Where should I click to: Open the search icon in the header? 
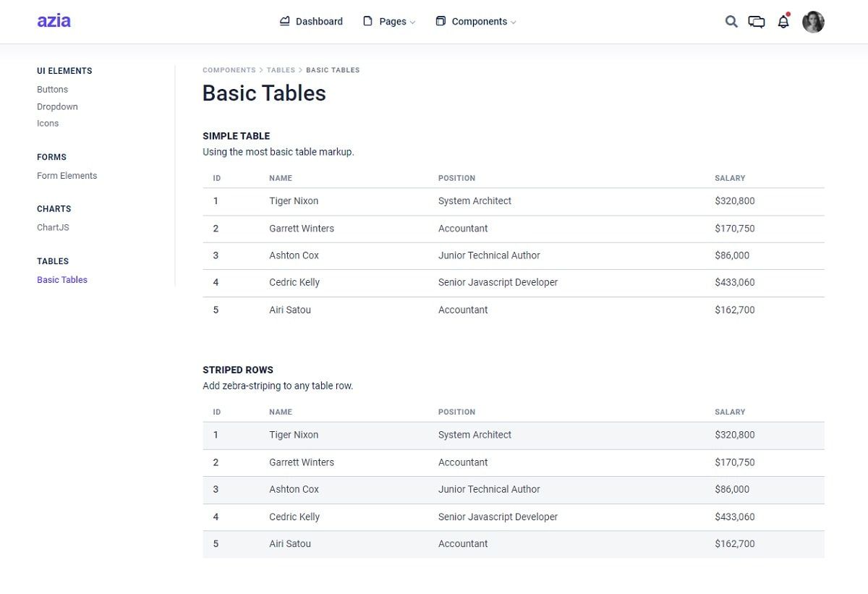point(731,21)
